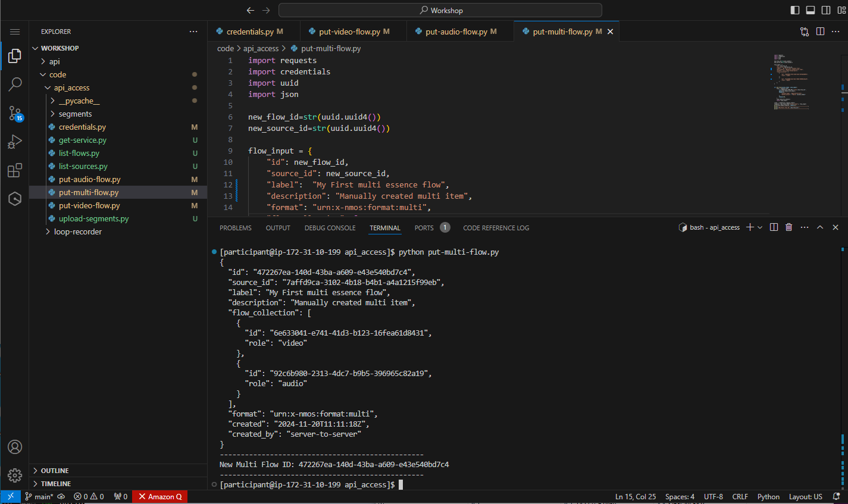Change CRLF end of line sequence
848x504 pixels.
pyautogui.click(x=740, y=496)
